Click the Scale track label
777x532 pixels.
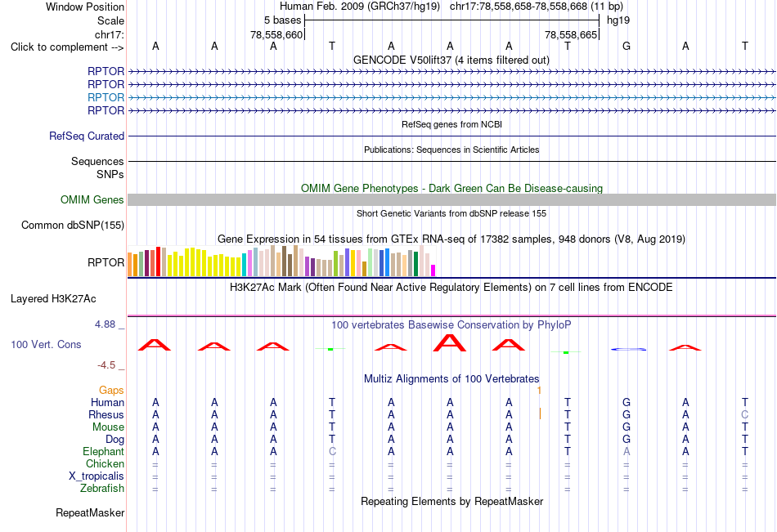[x=110, y=20]
